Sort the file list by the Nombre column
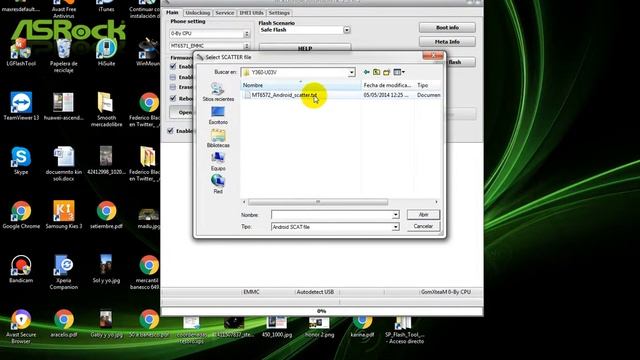 (x=301, y=85)
